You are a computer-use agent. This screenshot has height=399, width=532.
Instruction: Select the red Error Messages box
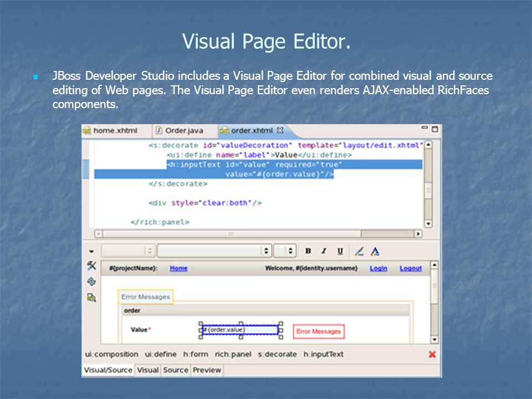[x=319, y=331]
